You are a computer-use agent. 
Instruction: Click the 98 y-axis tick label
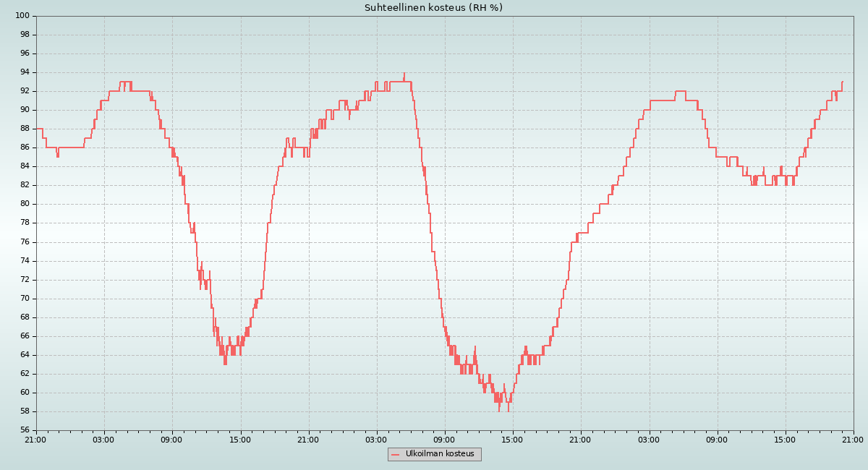(x=24, y=35)
